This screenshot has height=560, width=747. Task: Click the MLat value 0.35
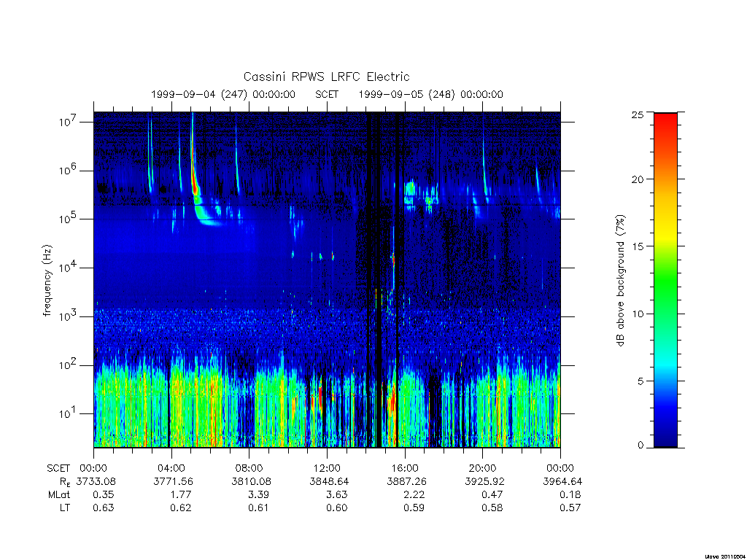click(x=104, y=495)
